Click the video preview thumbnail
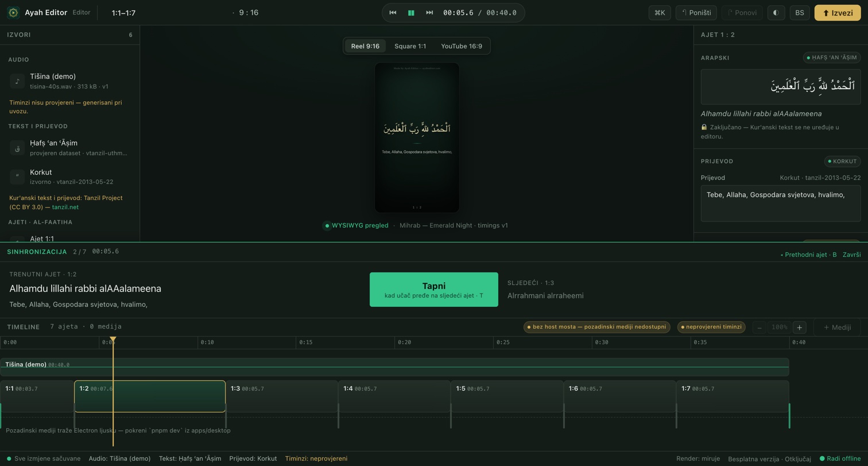The width and height of the screenshot is (868, 466). [417, 137]
